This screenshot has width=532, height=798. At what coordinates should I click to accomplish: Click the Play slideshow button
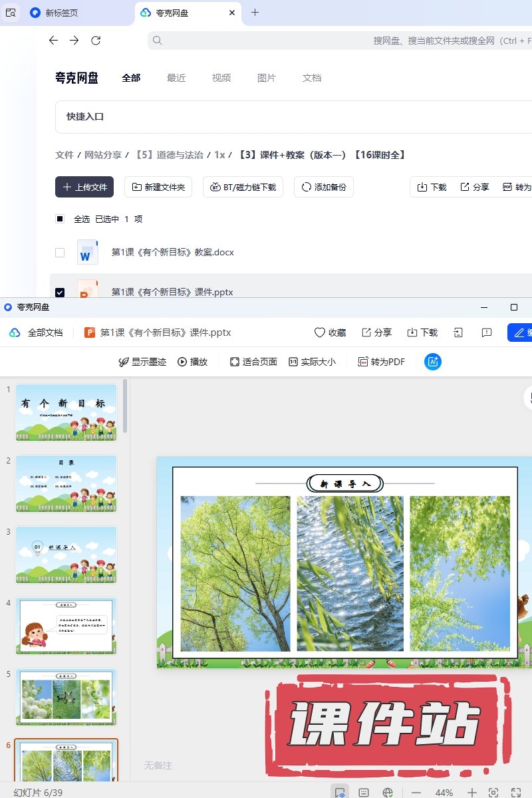pos(192,362)
